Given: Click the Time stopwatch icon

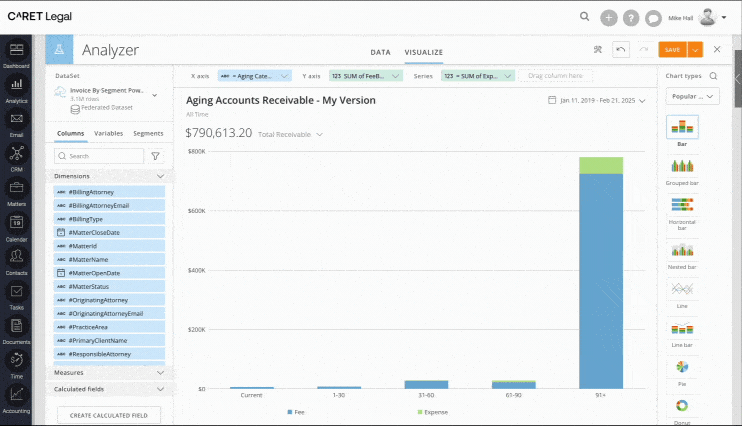Looking at the screenshot, I should point(16,359).
